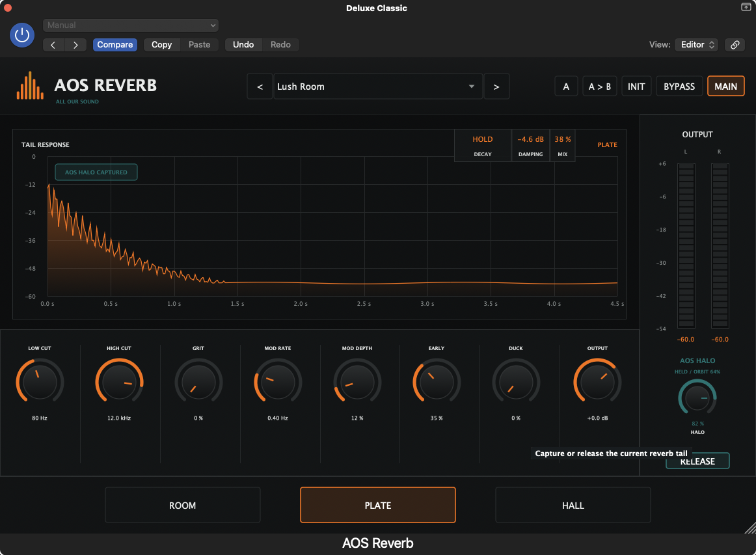
Task: Advance from Lush Room with the > button
Action: (496, 87)
